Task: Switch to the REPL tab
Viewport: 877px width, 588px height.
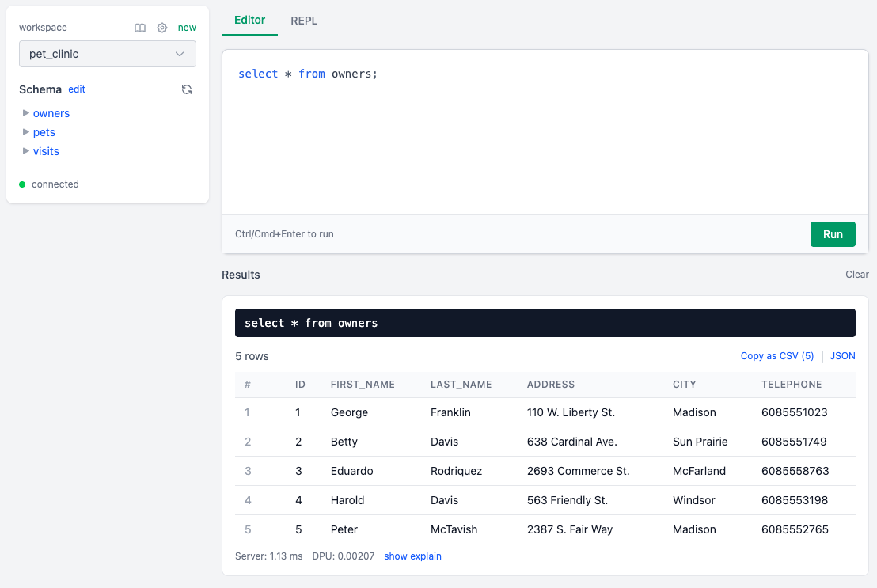Action: [x=304, y=21]
